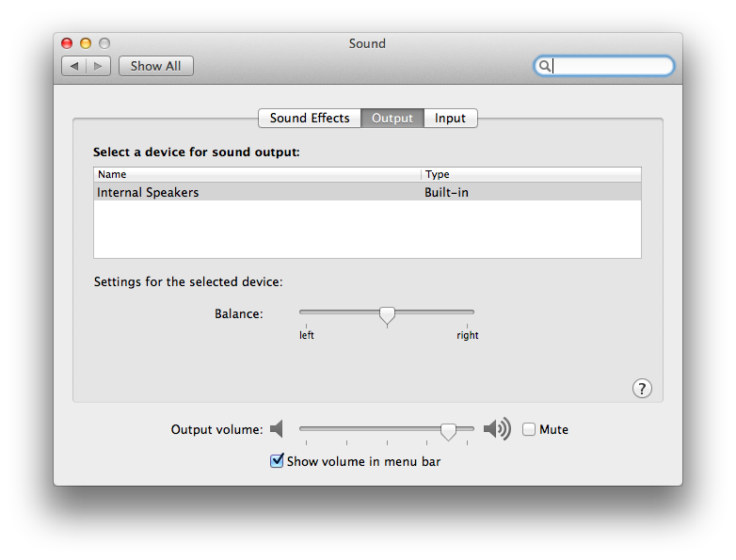Click the Built-in type cell
The width and height of the screenshot is (736, 560).
tap(446, 192)
